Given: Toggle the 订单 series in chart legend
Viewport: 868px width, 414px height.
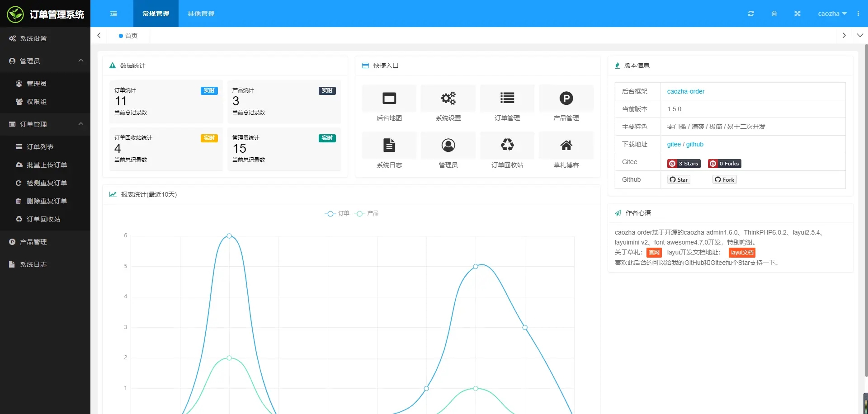Looking at the screenshot, I should point(337,213).
